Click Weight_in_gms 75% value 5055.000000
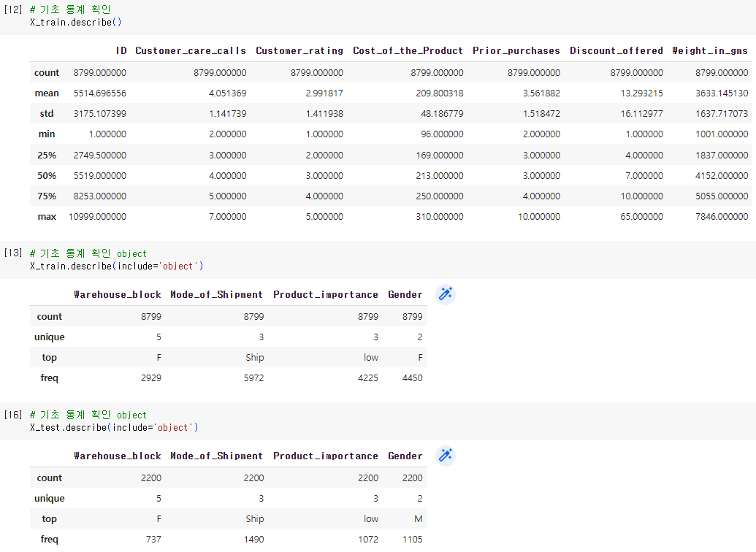 pos(722,196)
